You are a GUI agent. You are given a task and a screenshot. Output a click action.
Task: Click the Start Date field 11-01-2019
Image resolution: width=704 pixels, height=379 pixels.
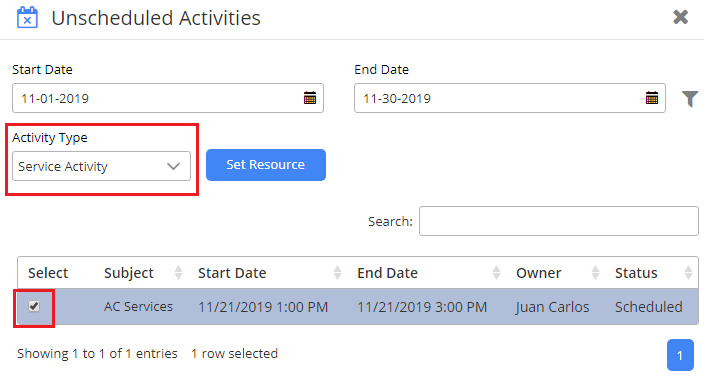click(168, 98)
